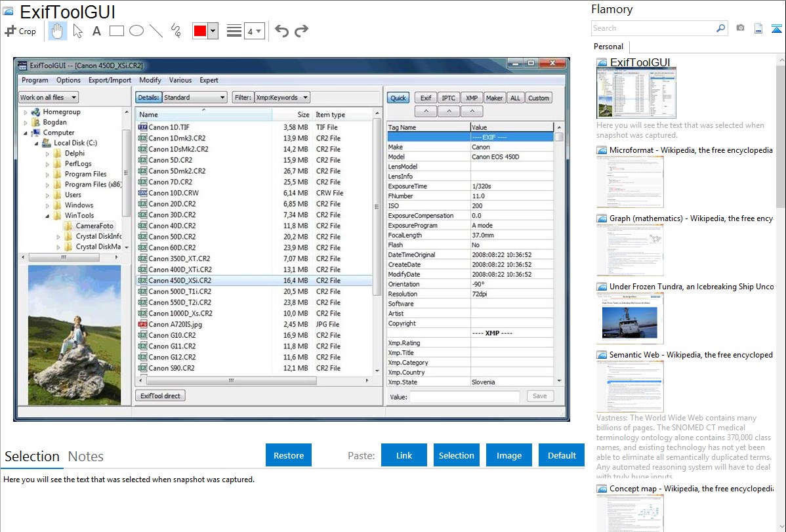The height and width of the screenshot is (532, 786).
Task: Click the collapse arrow icon in the Flamory header
Action: point(776,28)
